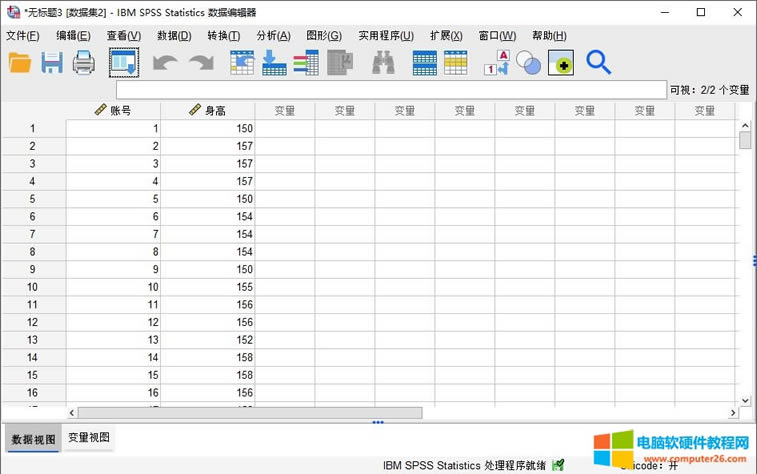This screenshot has height=474, width=757.
Task: Click the processor status icon in status bar
Action: coord(558,465)
